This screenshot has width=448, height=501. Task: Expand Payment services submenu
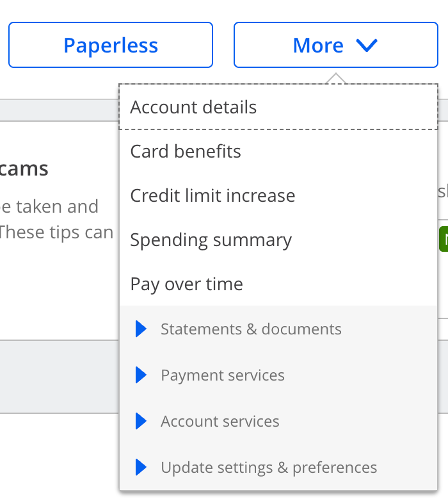coord(223,375)
